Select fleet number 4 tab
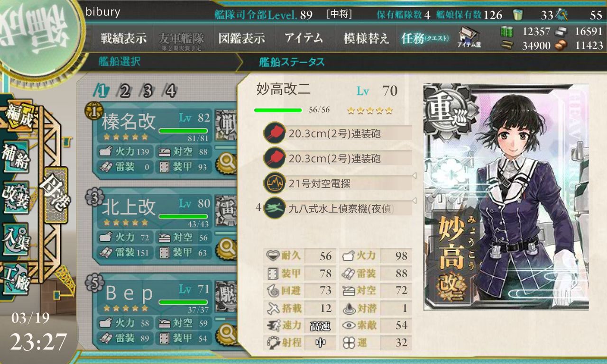This screenshot has height=364, width=607. coord(170,90)
